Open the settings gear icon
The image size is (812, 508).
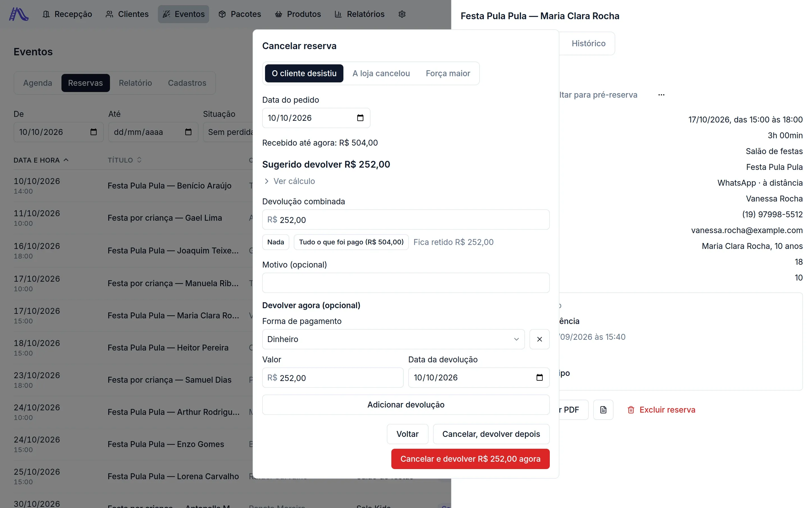[x=402, y=14]
